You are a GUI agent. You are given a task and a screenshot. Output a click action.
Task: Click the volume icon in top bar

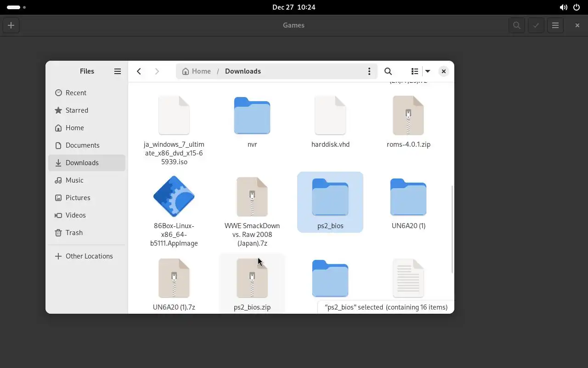pos(563,7)
